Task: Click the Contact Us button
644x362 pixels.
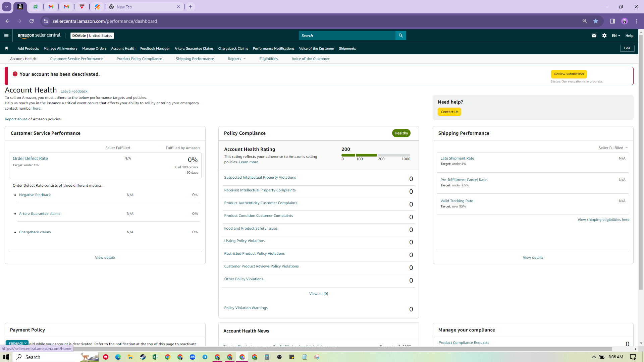Action: coord(449,112)
